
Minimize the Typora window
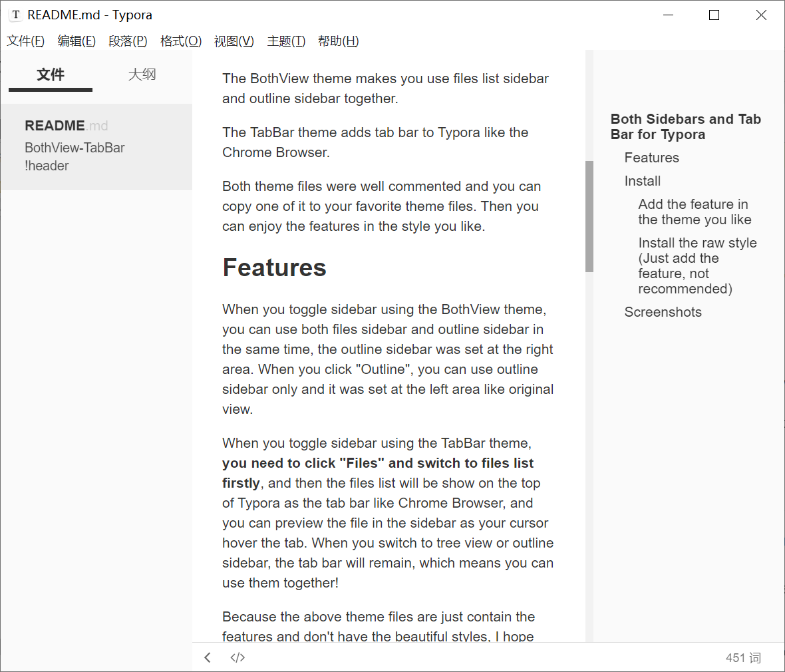point(668,15)
